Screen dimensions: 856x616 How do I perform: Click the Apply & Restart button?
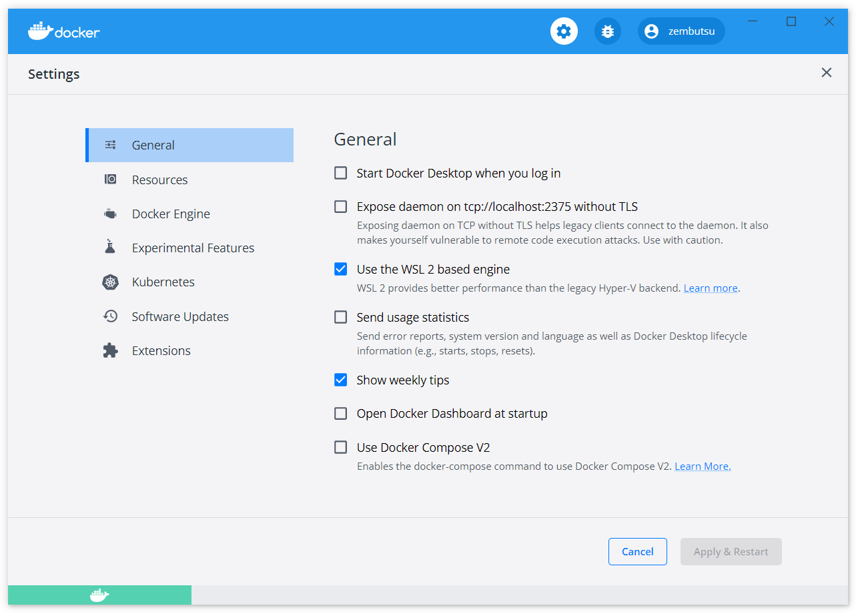coord(731,552)
